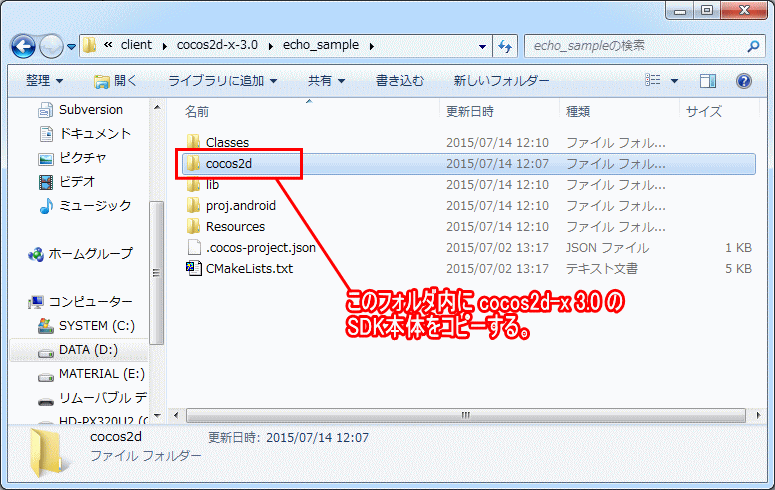Screen dimensions: 775x490
Task: Sort by 更新日時 column header
Action: pyautogui.click(x=470, y=112)
